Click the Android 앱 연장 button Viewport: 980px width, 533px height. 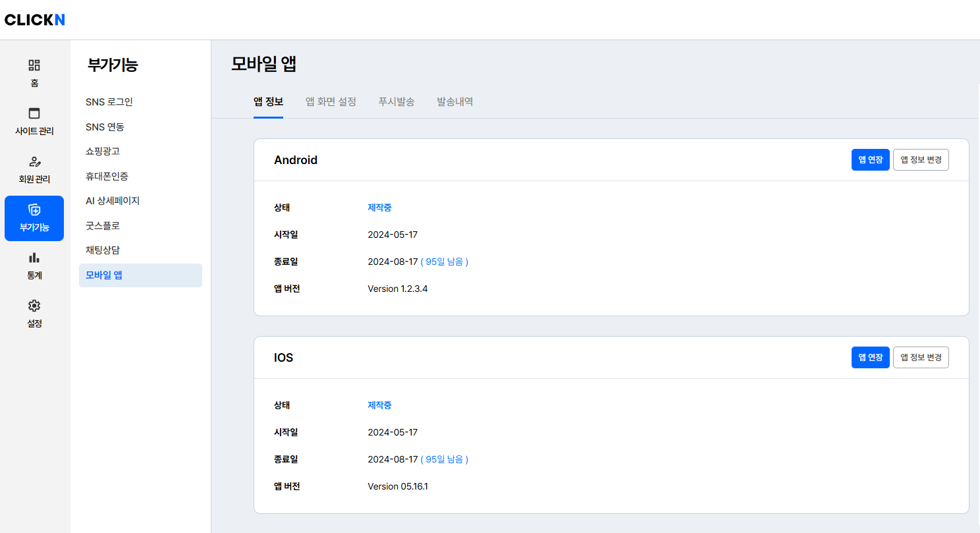click(x=870, y=159)
